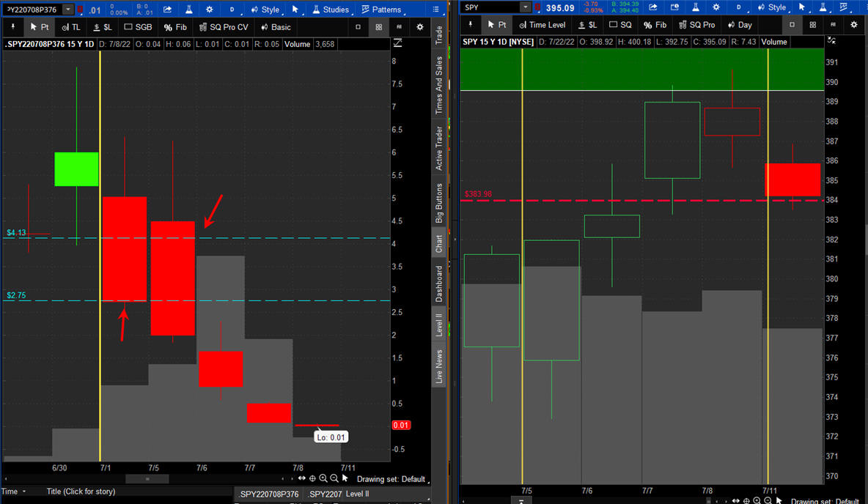Apply the SQ Pro CV study set
The height and width of the screenshot is (504, 868).
pyautogui.click(x=224, y=26)
